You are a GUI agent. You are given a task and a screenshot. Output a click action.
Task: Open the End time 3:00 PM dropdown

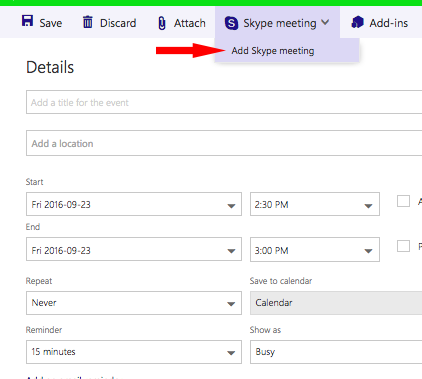(x=315, y=249)
